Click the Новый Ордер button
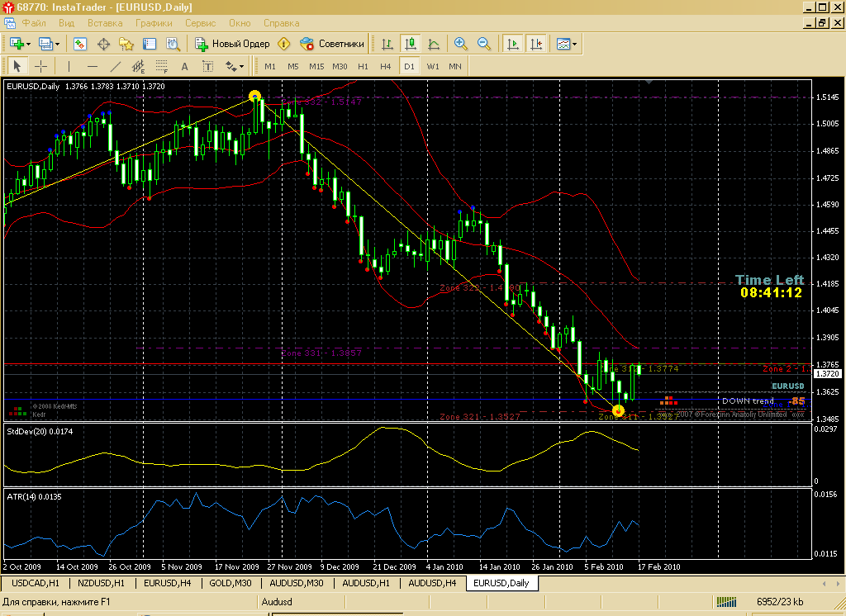The image size is (846, 616). tap(232, 44)
